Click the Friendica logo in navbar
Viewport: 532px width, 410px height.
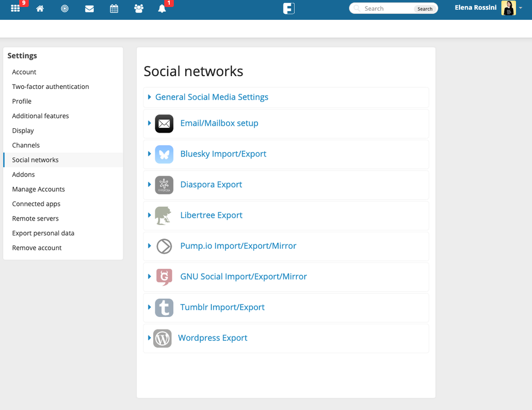pyautogui.click(x=289, y=9)
